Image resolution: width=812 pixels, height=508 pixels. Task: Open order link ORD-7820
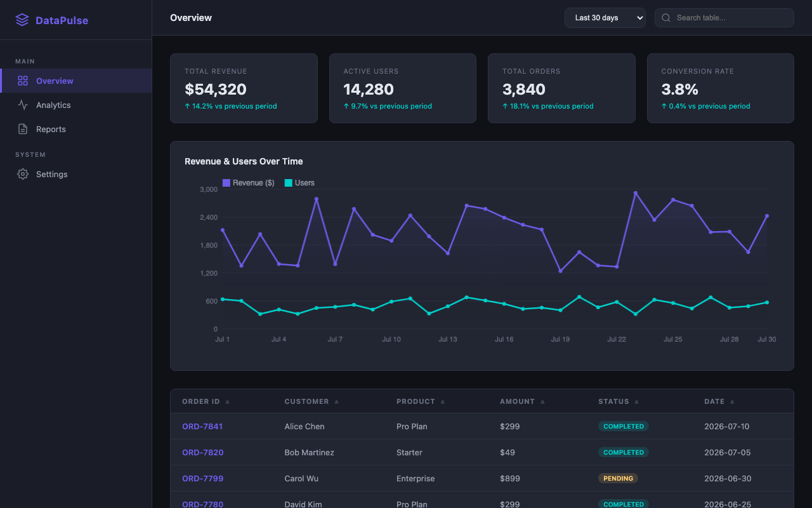[x=202, y=453]
